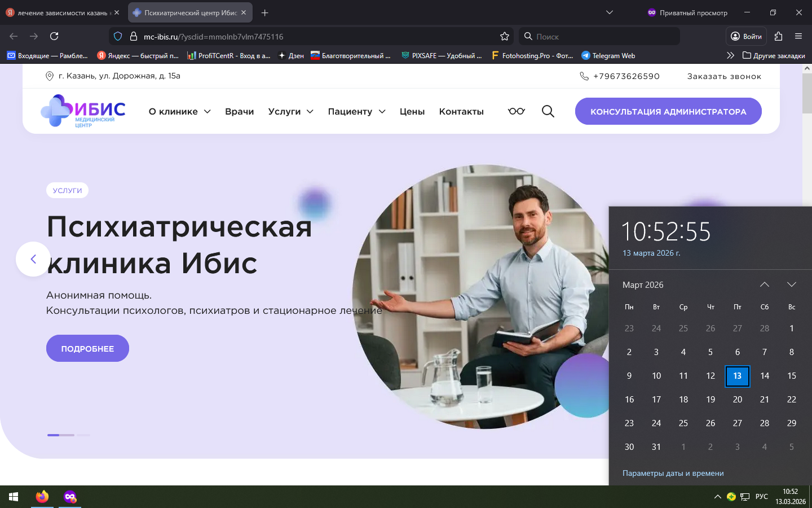Show previous slide with the left arrow
Image resolution: width=812 pixels, height=508 pixels.
click(x=33, y=259)
